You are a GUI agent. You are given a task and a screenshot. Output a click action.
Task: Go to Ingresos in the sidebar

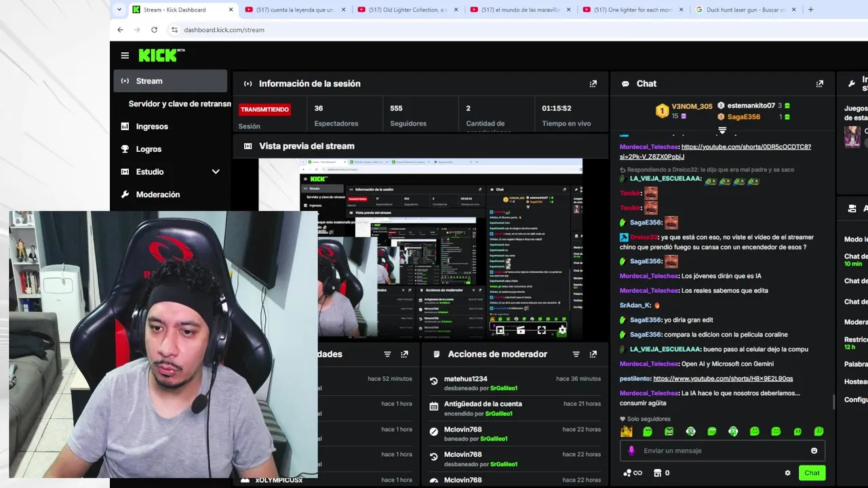coord(170,126)
